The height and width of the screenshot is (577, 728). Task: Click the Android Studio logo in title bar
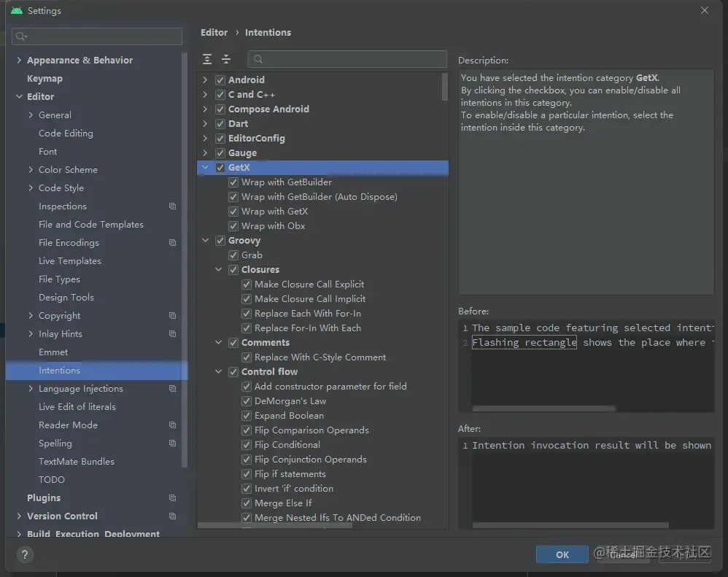tap(17, 10)
